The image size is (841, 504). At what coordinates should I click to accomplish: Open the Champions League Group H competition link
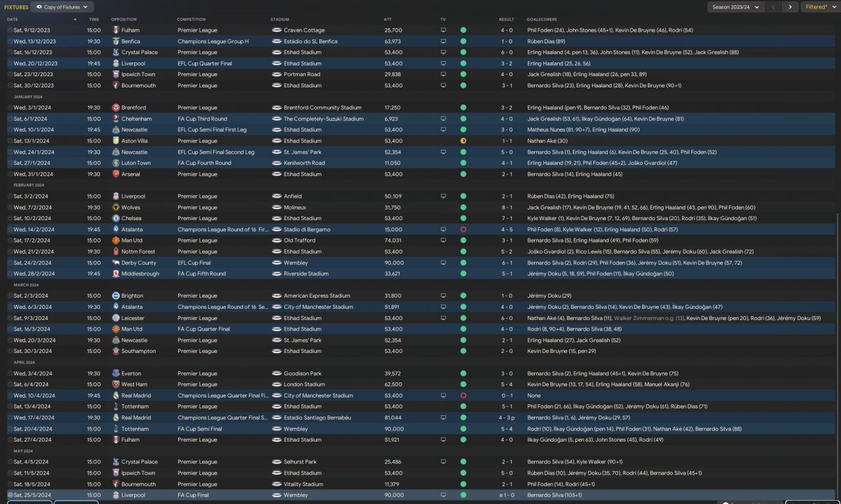[213, 41]
